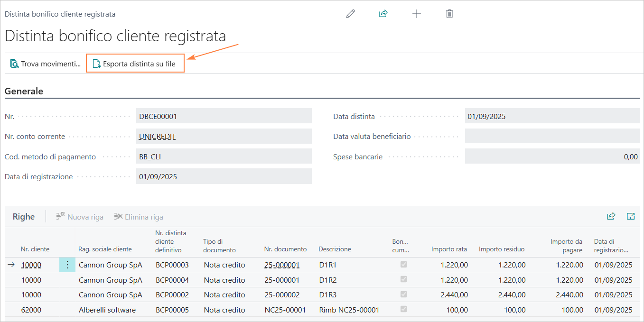Open document number 25-000001 in first row
The image size is (644, 322).
tap(281, 265)
